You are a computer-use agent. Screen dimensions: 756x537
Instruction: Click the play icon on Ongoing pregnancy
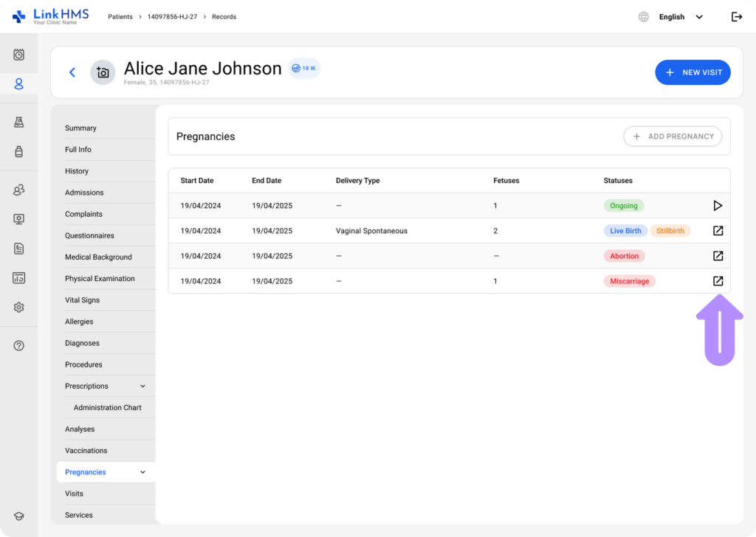pyautogui.click(x=718, y=206)
